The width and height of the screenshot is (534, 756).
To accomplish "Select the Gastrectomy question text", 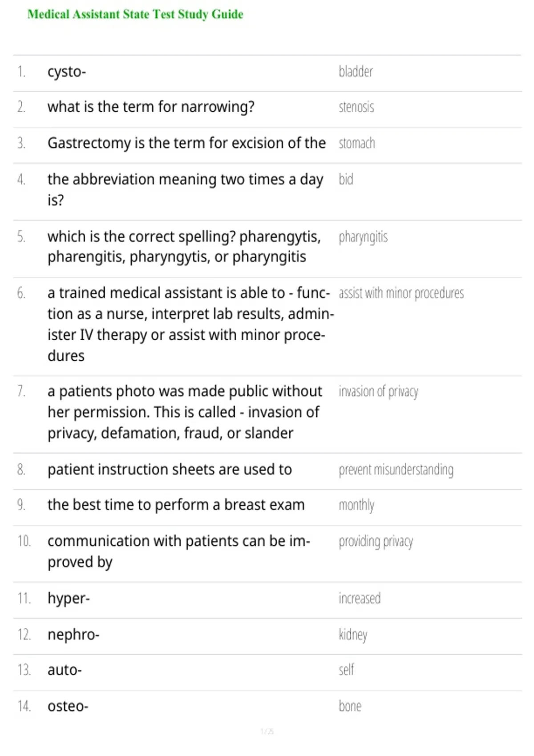I will (x=186, y=143).
